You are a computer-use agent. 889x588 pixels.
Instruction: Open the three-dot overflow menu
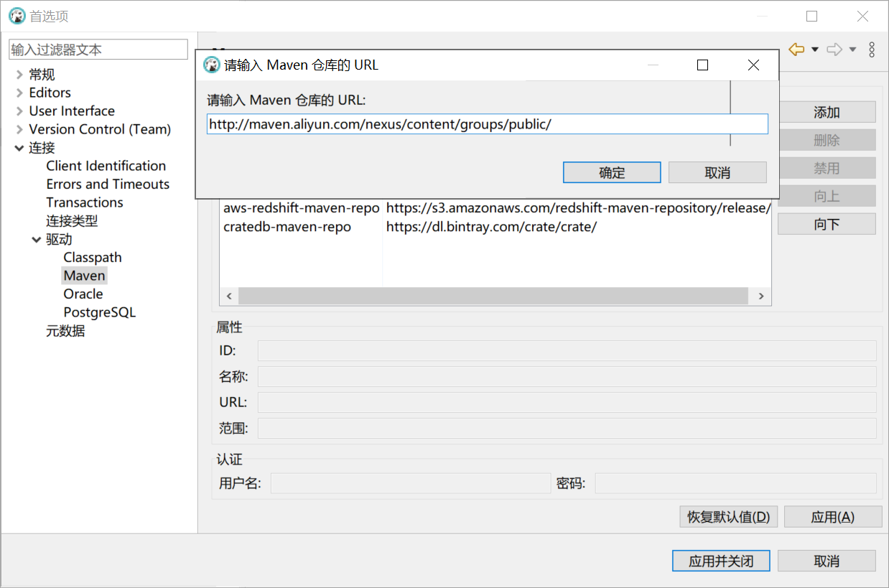tap(872, 49)
